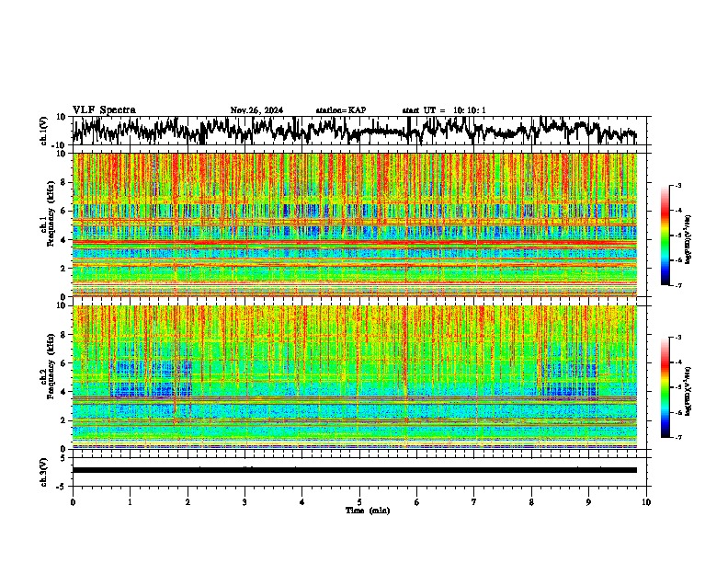728x563 pixels.
Task: Click the ch.2 spectrogram panel
Action: pyautogui.click(x=355, y=377)
